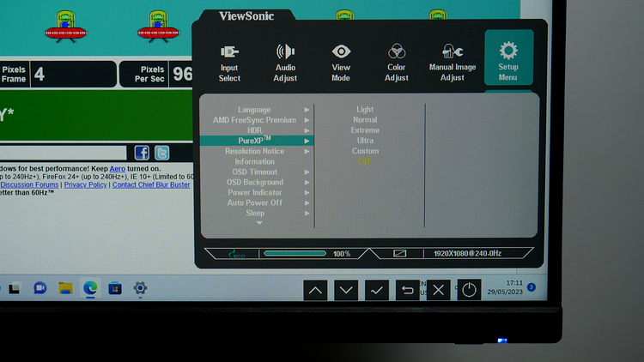Select the OSD Timeout menu item
This screenshot has width=644, height=362.
[255, 172]
